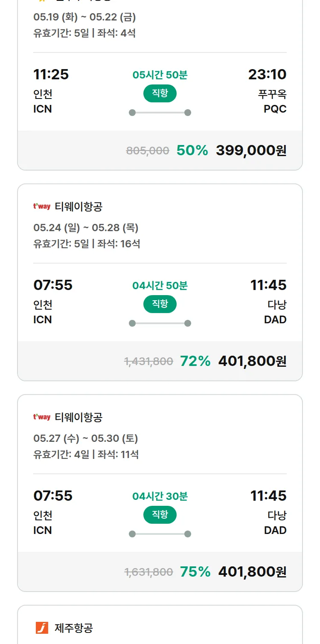Select the 401,800원 price with 72% discount

point(252,361)
